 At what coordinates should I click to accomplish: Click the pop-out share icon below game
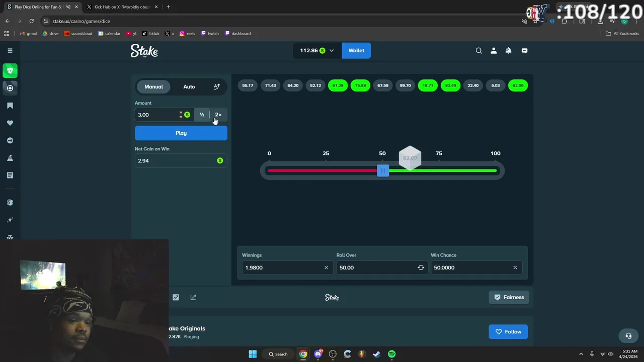coord(193,297)
